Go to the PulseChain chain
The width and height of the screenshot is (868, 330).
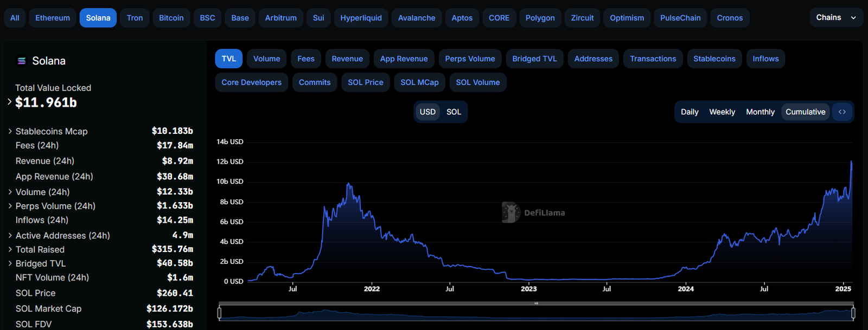click(681, 18)
